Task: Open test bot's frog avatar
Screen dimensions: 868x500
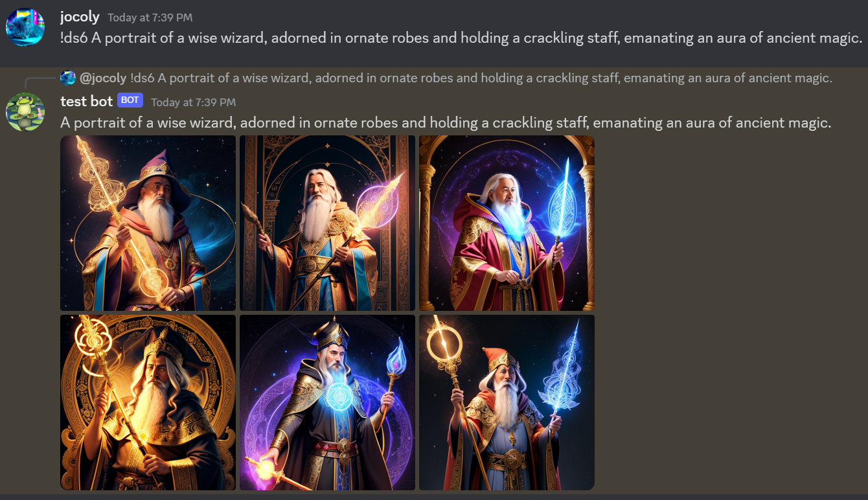Action: click(25, 111)
